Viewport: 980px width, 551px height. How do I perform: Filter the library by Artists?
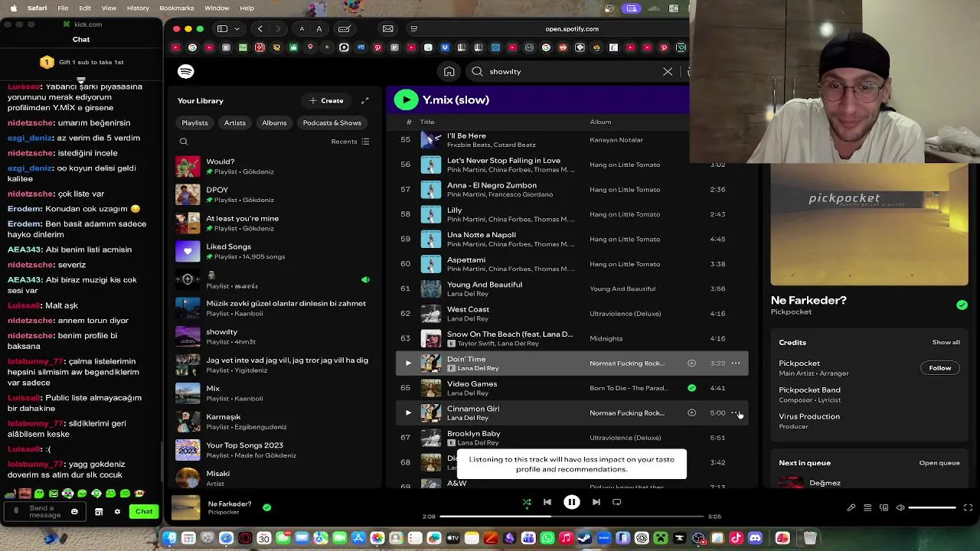(x=235, y=122)
